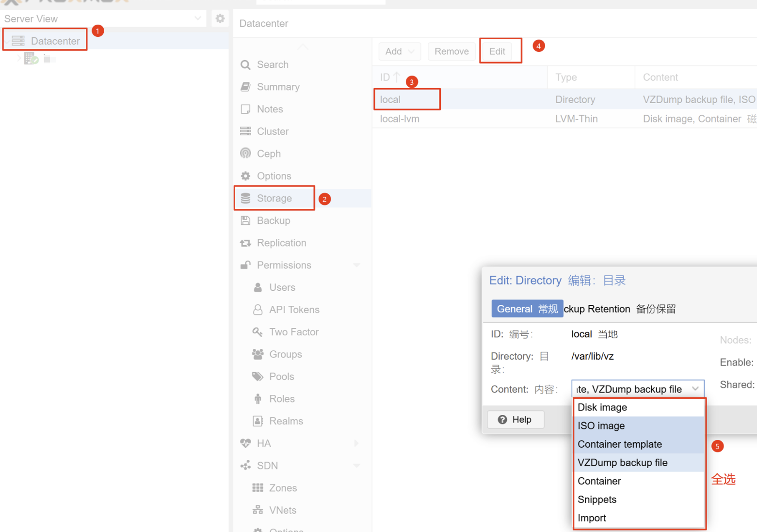Click the Options gear icon
The height and width of the screenshot is (532, 757).
[x=245, y=176]
